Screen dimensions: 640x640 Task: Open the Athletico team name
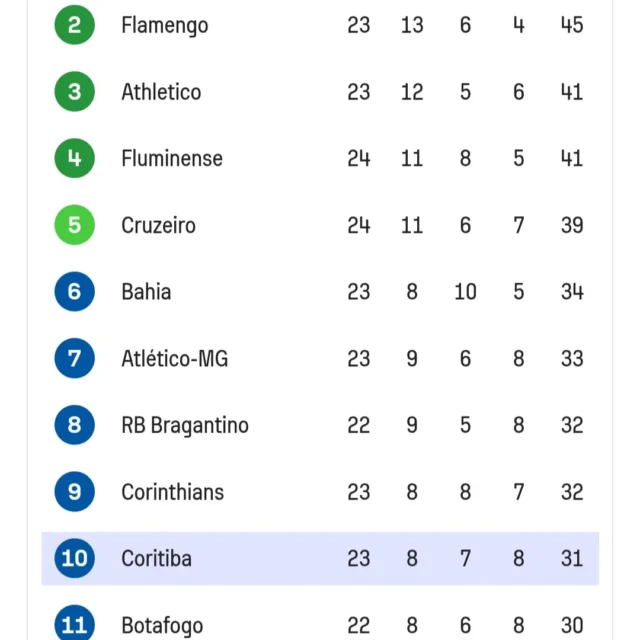(161, 92)
